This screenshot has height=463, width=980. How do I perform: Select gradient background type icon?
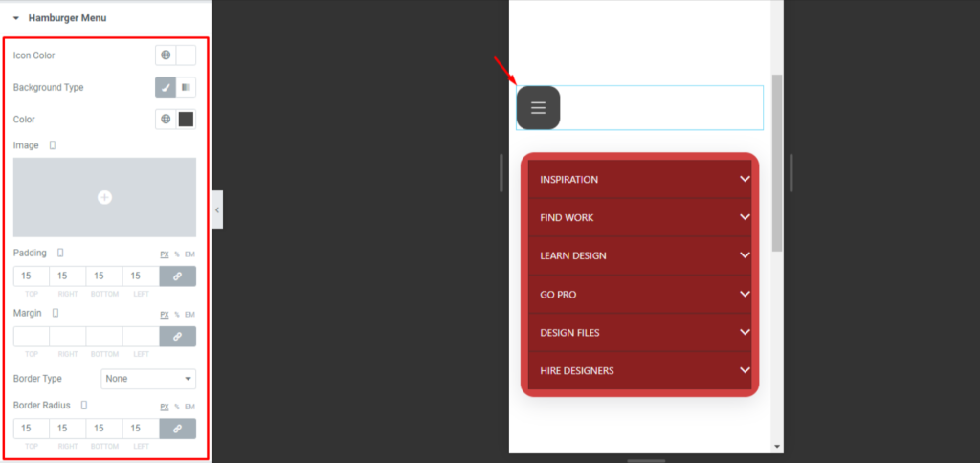tap(186, 88)
